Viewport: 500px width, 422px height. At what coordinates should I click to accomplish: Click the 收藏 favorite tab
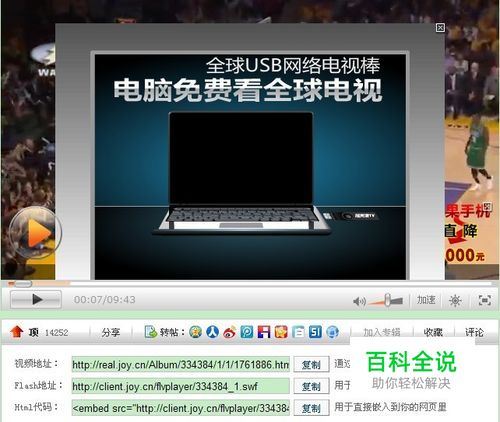coord(433,332)
